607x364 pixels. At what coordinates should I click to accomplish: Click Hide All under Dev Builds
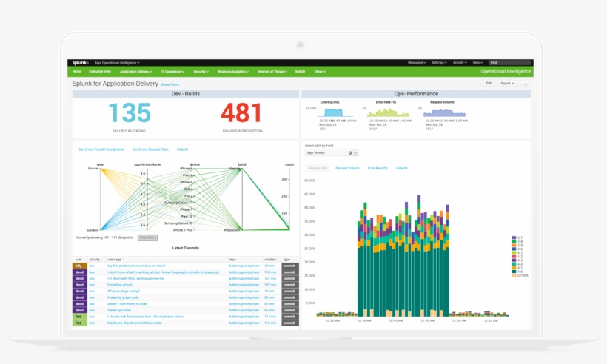[x=182, y=149]
